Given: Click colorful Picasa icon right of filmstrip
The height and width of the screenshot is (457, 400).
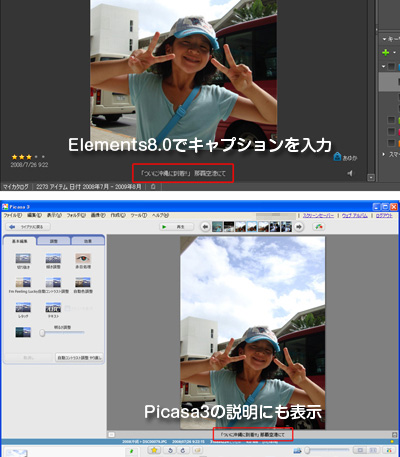Looking at the screenshot, I should [319, 227].
